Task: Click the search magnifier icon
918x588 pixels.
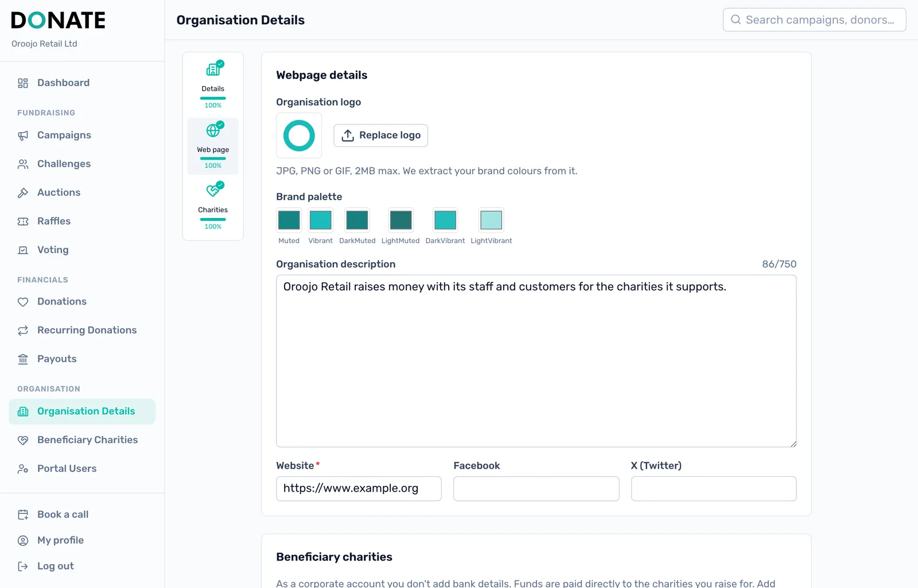Action: pos(736,20)
